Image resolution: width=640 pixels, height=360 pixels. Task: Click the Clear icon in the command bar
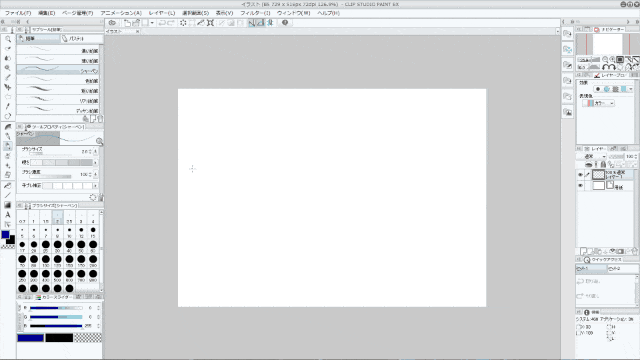tap(183, 23)
